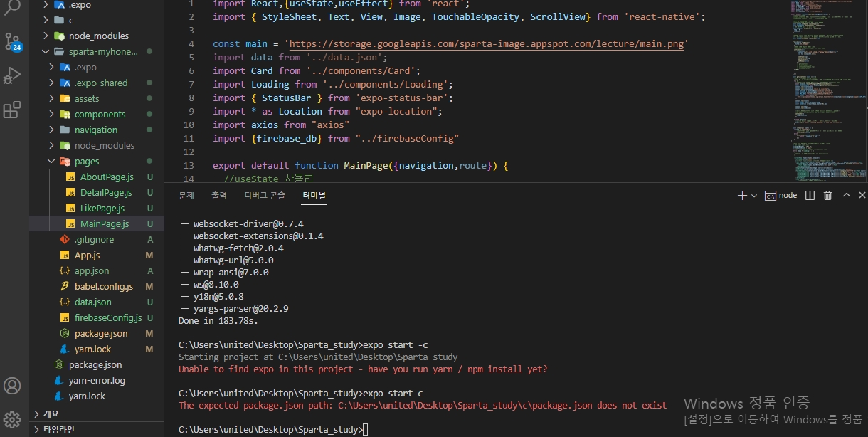Viewport: 868px width, 437px height.
Task: Click the yarn icon beside yarn-error.log
Action: click(60, 380)
